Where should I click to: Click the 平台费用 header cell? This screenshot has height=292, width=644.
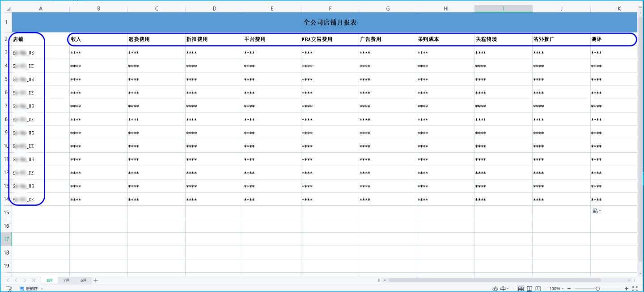pyautogui.click(x=272, y=39)
